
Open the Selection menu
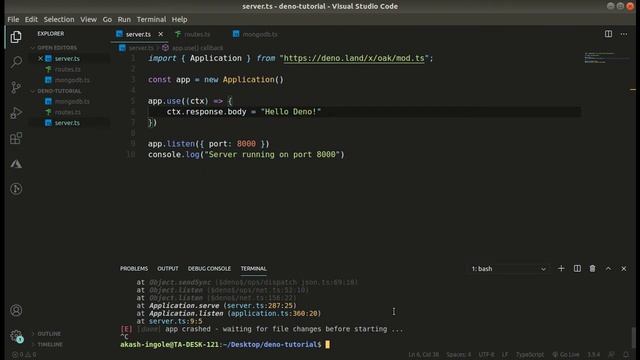click(59, 20)
